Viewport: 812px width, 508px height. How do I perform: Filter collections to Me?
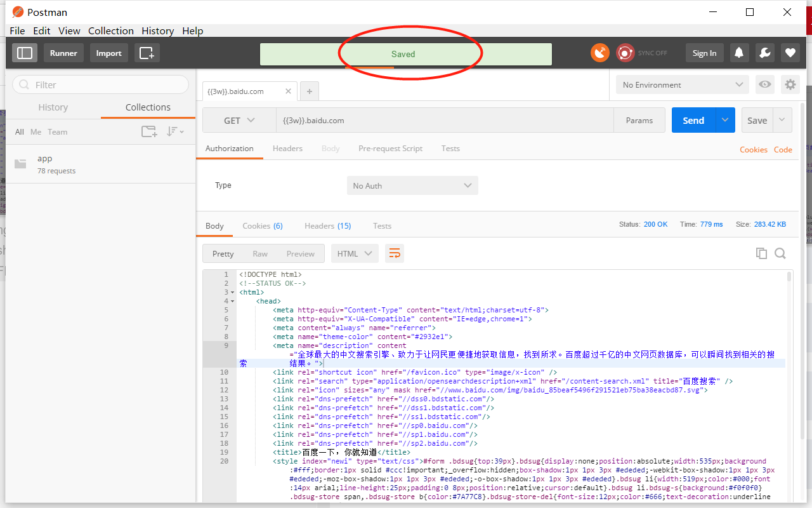36,131
